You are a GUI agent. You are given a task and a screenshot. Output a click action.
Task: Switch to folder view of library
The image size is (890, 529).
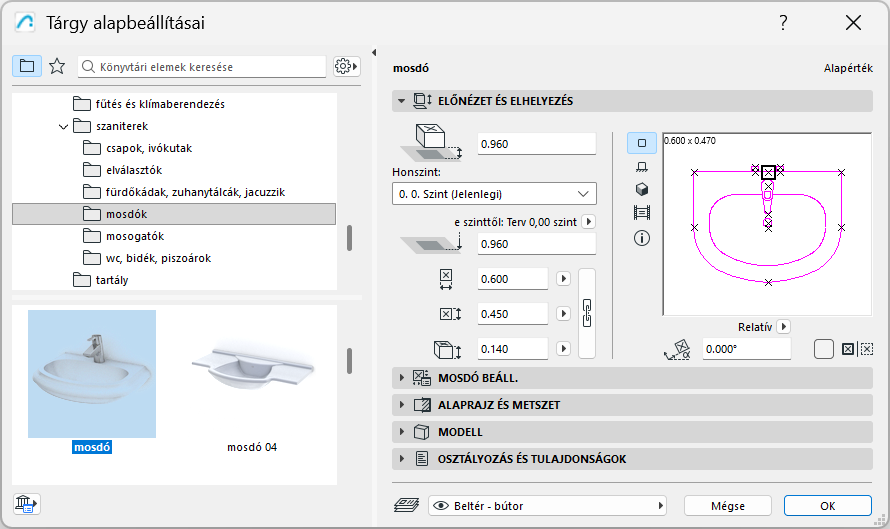(x=27, y=66)
